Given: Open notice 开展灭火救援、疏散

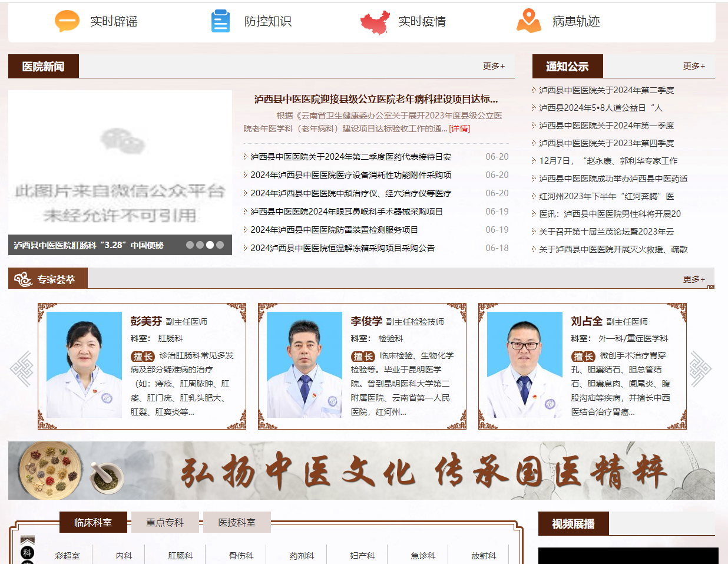Looking at the screenshot, I should (x=613, y=249).
